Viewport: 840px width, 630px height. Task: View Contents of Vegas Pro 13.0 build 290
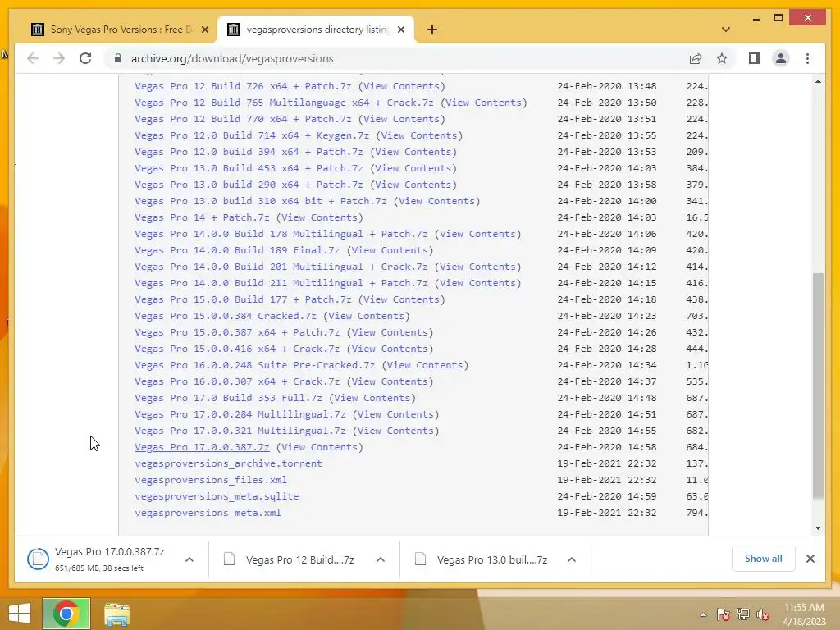point(413,185)
